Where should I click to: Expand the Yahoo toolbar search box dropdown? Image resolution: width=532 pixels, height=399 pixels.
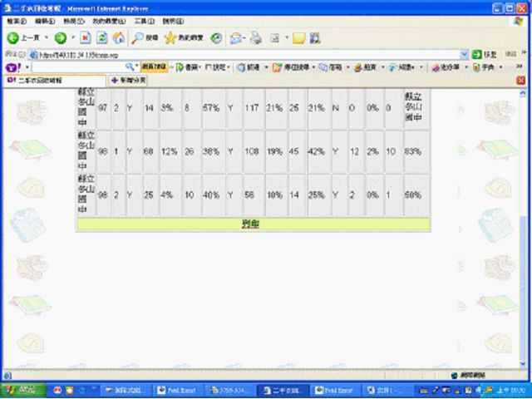click(x=136, y=67)
